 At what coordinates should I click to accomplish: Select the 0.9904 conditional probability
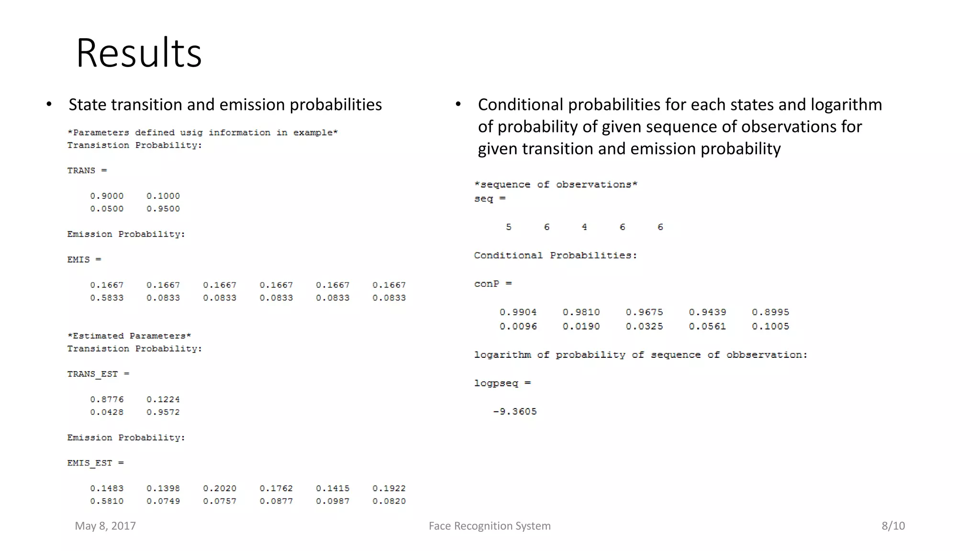(x=518, y=312)
